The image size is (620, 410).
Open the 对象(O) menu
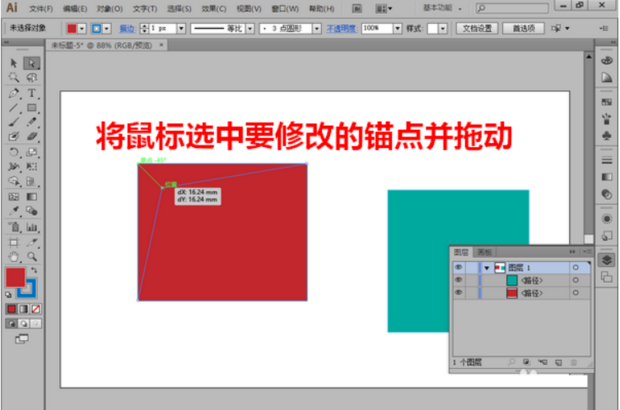tap(110, 9)
